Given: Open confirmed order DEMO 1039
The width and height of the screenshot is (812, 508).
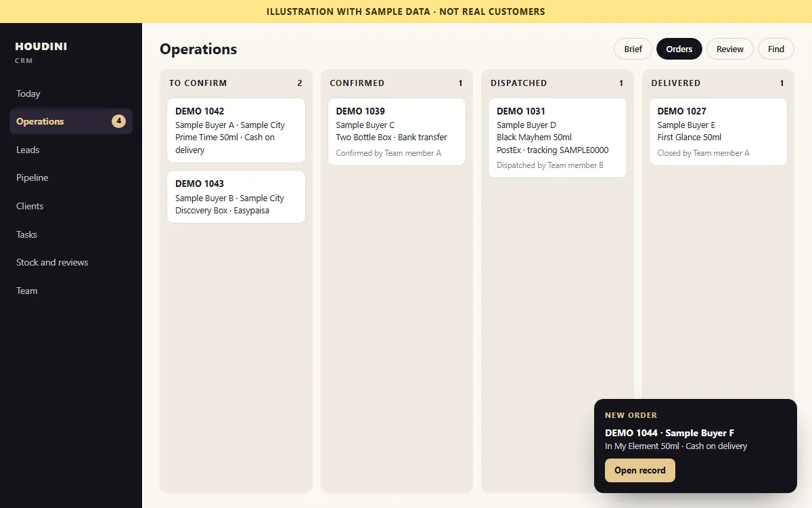Looking at the screenshot, I should (397, 131).
